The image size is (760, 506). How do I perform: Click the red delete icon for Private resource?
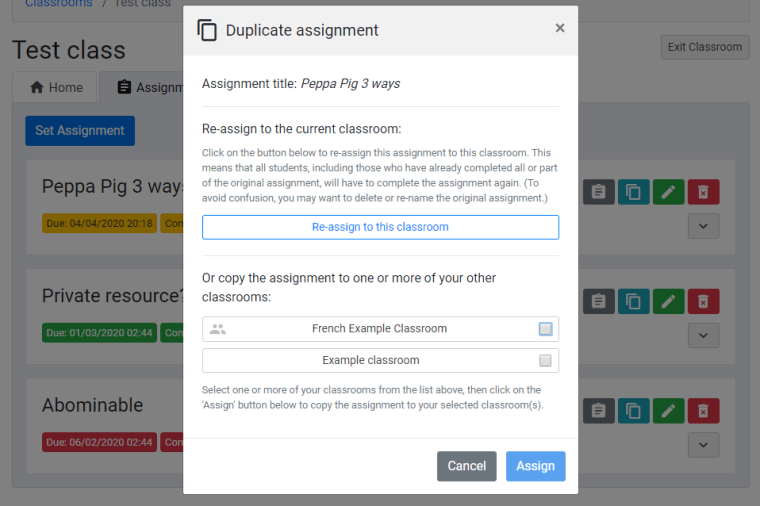pos(703,300)
